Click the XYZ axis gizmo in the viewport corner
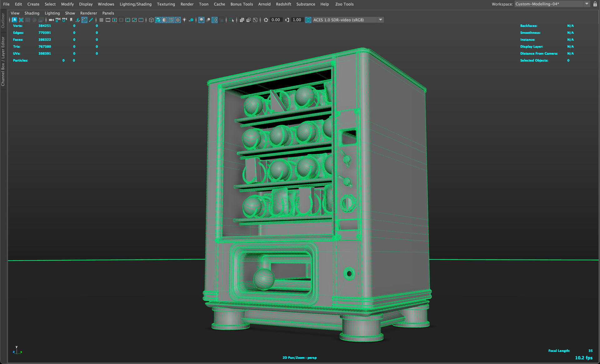Viewport: 600px width, 364px height. pyautogui.click(x=17, y=350)
